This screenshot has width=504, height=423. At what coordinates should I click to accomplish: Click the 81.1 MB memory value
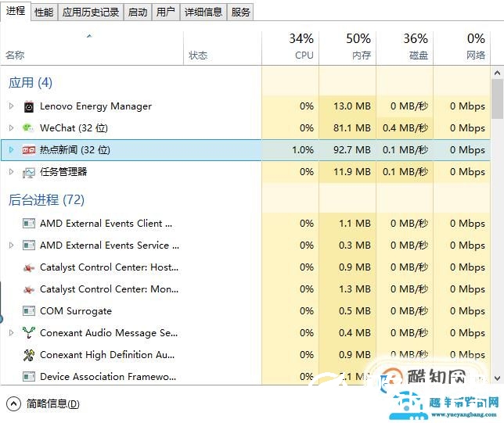coord(352,128)
